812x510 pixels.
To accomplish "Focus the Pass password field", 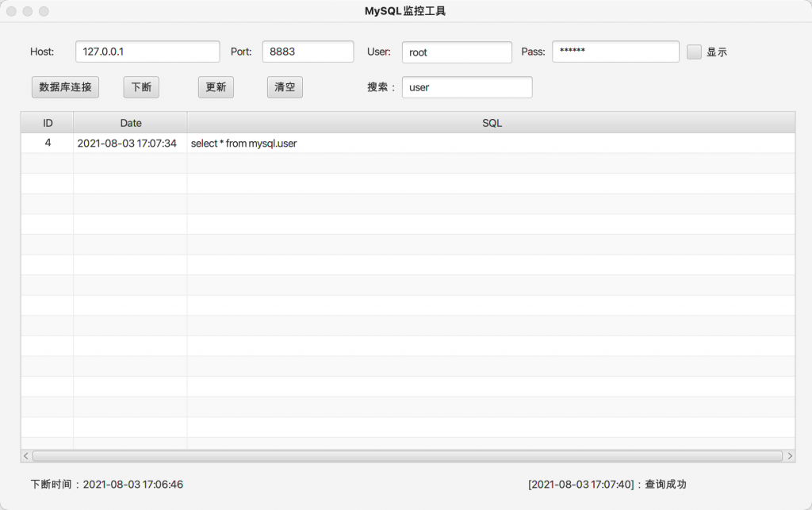I will (x=615, y=52).
